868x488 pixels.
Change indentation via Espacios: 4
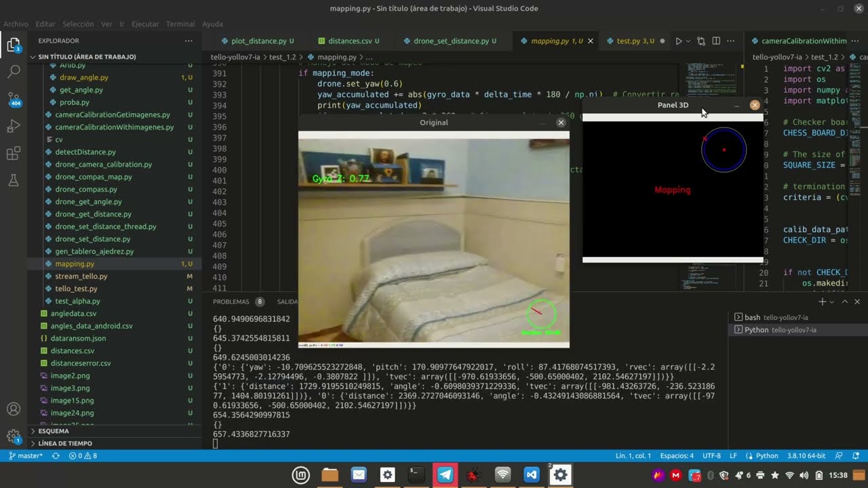pyautogui.click(x=677, y=456)
